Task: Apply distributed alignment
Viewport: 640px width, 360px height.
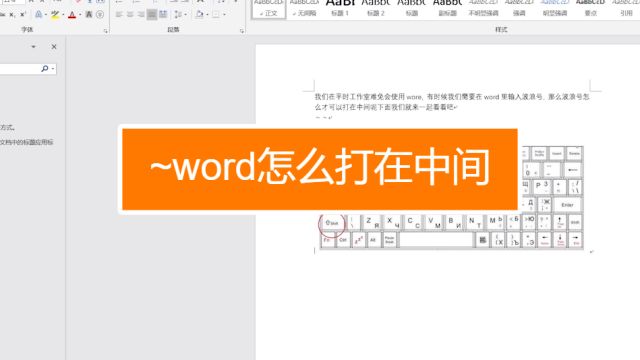Action: pos(163,15)
